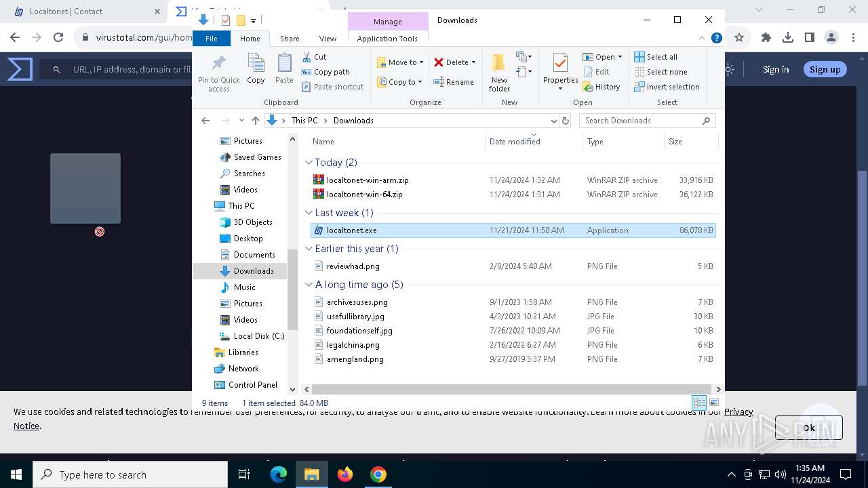Switch to the Share ribbon tab

(290, 39)
